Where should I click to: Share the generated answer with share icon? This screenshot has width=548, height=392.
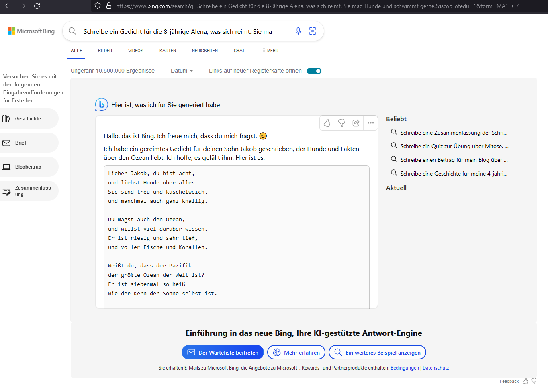[356, 123]
